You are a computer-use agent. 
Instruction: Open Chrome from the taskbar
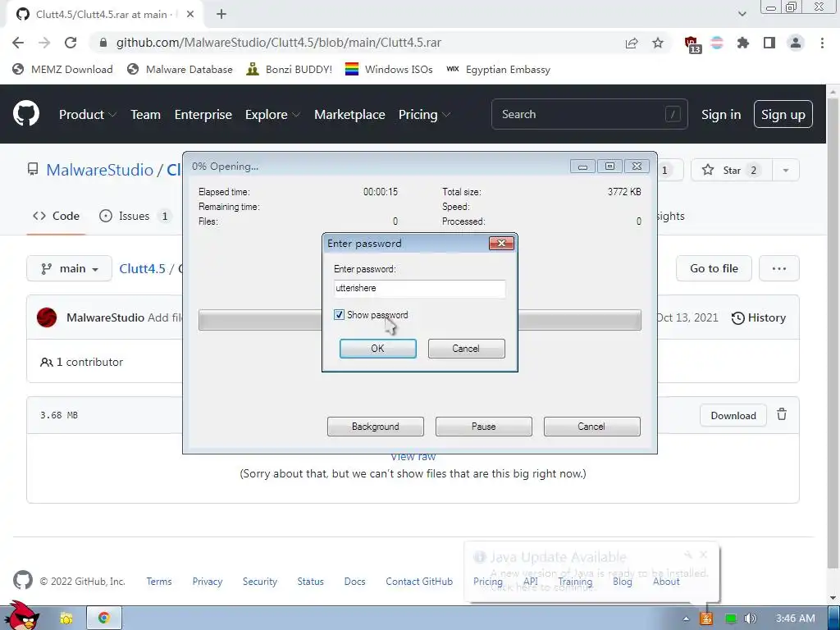pos(104,618)
